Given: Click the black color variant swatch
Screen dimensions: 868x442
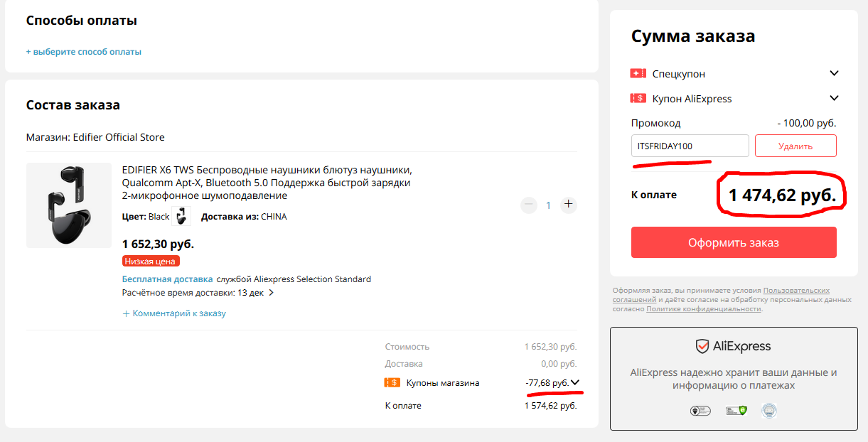Looking at the screenshot, I should [181, 216].
